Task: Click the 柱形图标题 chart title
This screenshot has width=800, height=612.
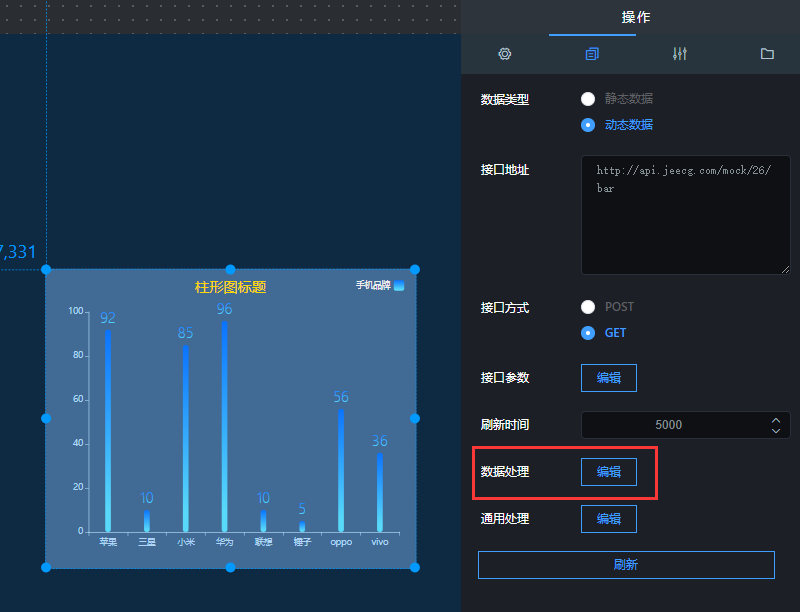Action: [230, 287]
